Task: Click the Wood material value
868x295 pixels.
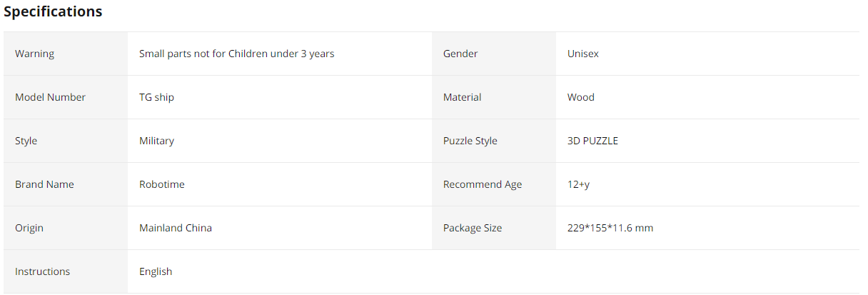Action: coord(581,97)
